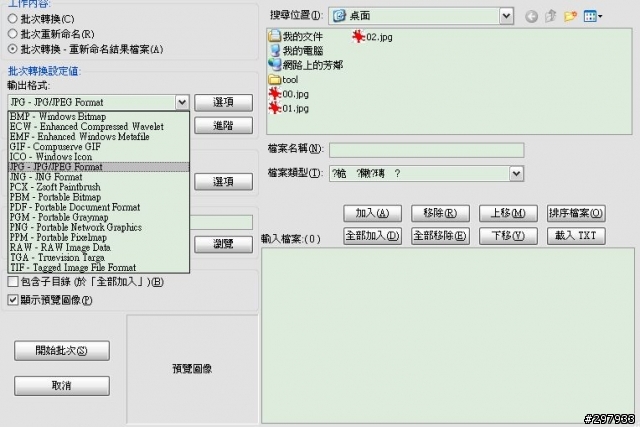640x427 pixels.
Task: Click 排序檔案(O) sort files button
Action: [x=576, y=213]
